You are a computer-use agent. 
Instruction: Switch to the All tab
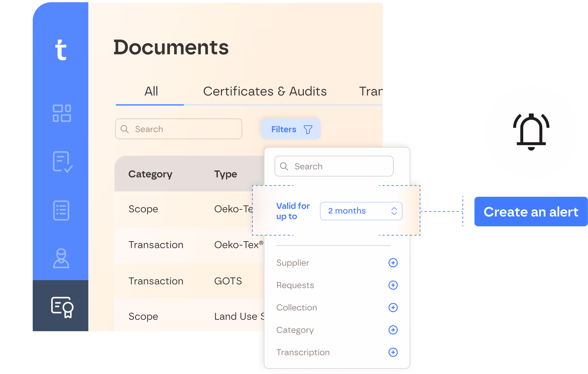tap(151, 92)
